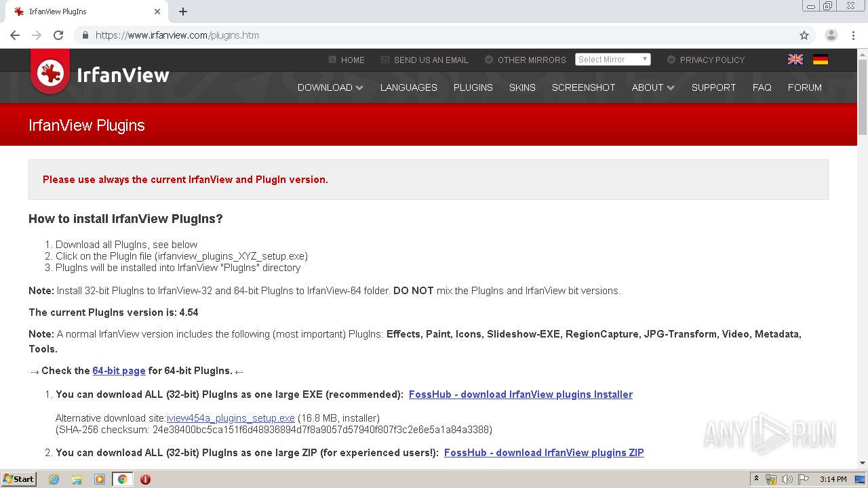The image size is (868, 488).
Task: Click FossHub download IrfanView plugins Installer link
Action: (520, 394)
